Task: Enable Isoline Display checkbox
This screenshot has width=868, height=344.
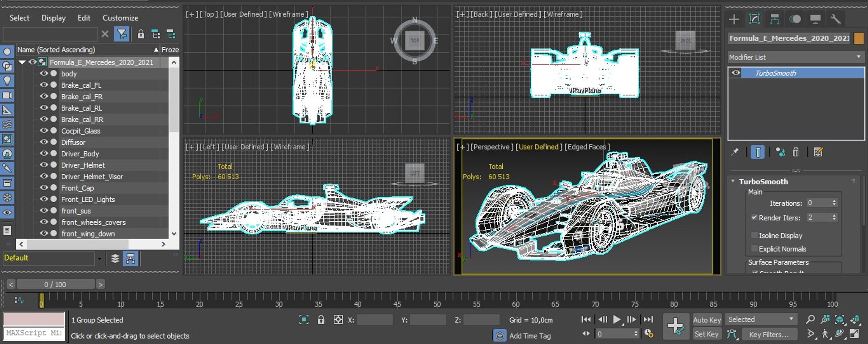Action: pyautogui.click(x=754, y=235)
